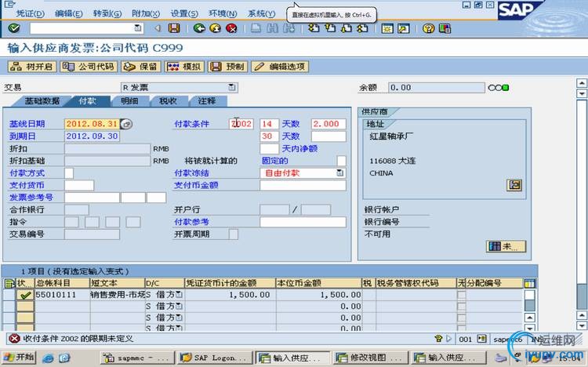This screenshot has height=367, width=588.
Task: Open the 凭证(D) menu
Action: [30, 13]
